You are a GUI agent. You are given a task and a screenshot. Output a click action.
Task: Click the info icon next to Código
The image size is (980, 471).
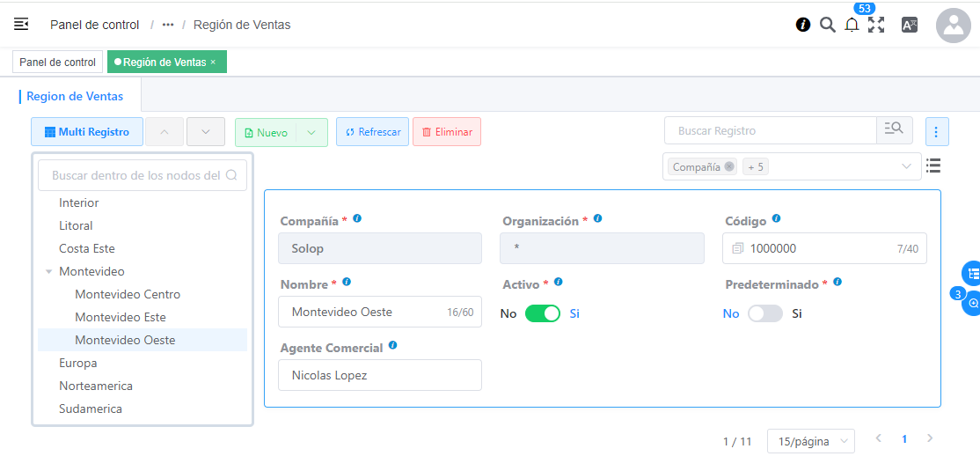coord(776,219)
